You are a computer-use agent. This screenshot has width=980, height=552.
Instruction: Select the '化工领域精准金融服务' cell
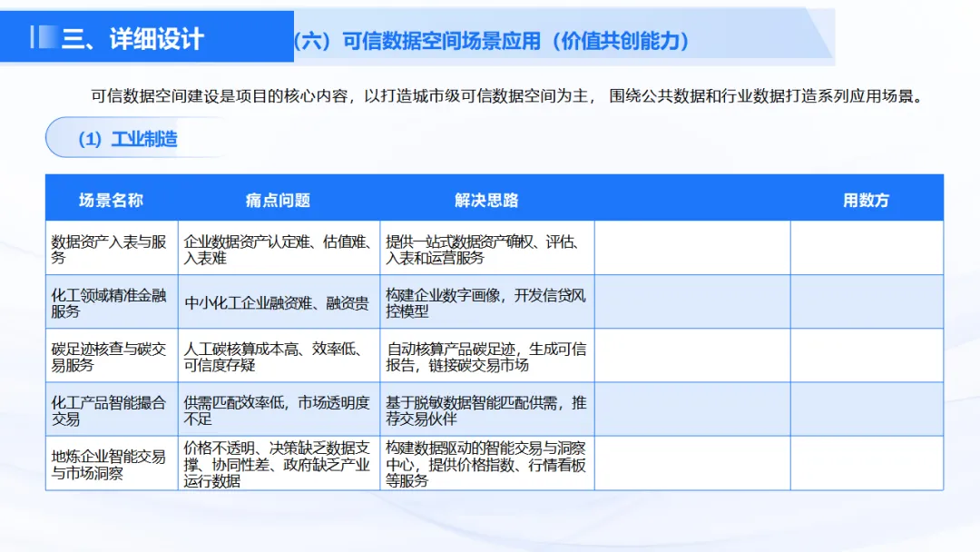pos(112,302)
